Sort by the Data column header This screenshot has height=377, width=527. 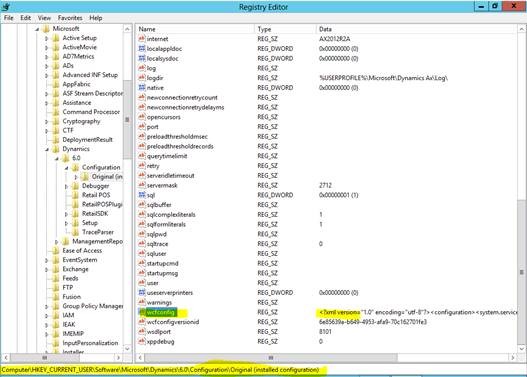415,29
